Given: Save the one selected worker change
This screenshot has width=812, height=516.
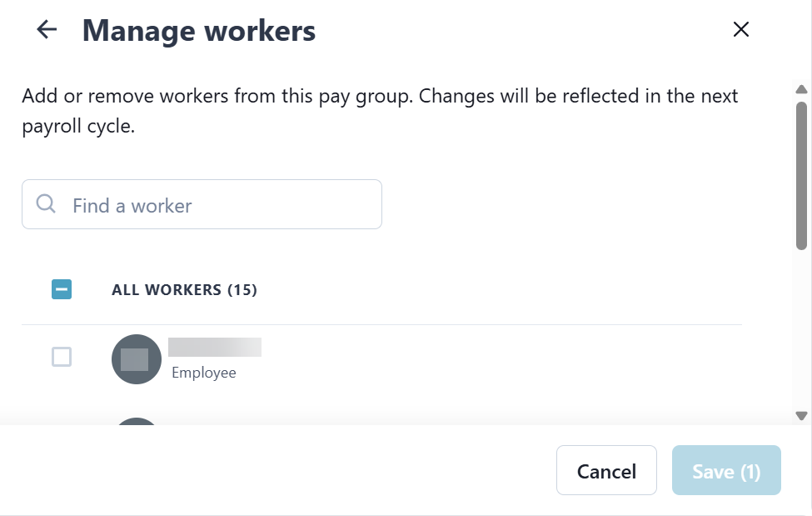Looking at the screenshot, I should 726,471.
